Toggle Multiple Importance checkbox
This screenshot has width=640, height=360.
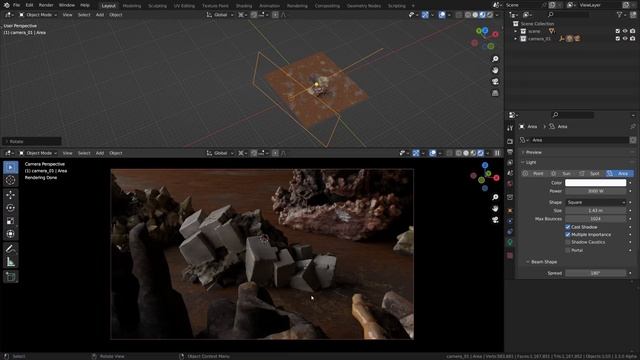tap(568, 235)
